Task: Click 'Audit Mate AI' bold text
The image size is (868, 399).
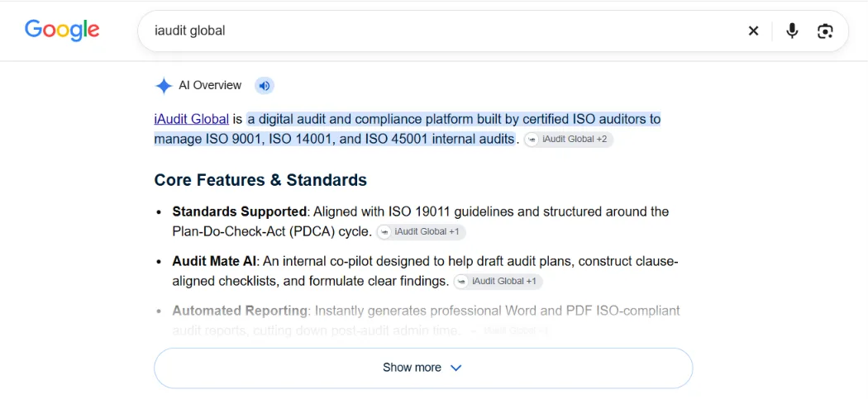Action: click(x=216, y=261)
